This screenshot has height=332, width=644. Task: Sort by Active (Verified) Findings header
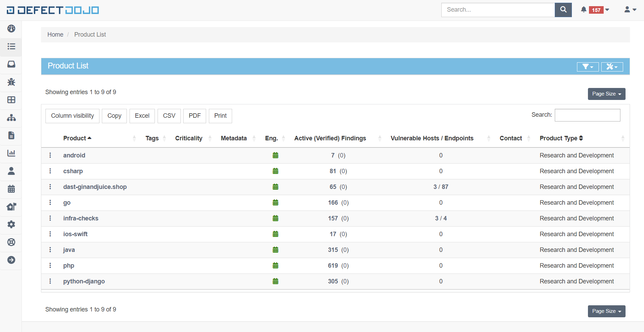330,138
